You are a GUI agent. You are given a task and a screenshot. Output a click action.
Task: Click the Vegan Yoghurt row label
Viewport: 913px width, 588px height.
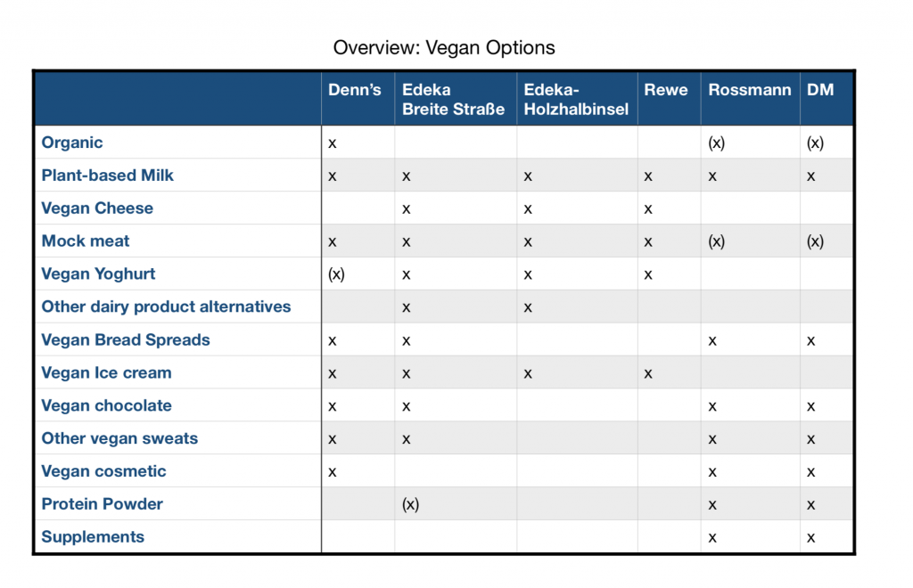[98, 274]
